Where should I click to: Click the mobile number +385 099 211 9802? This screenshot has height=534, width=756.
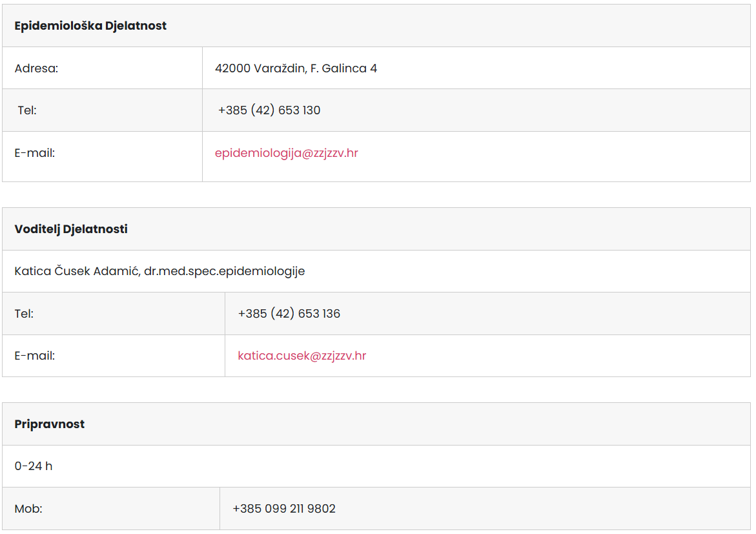coord(284,509)
